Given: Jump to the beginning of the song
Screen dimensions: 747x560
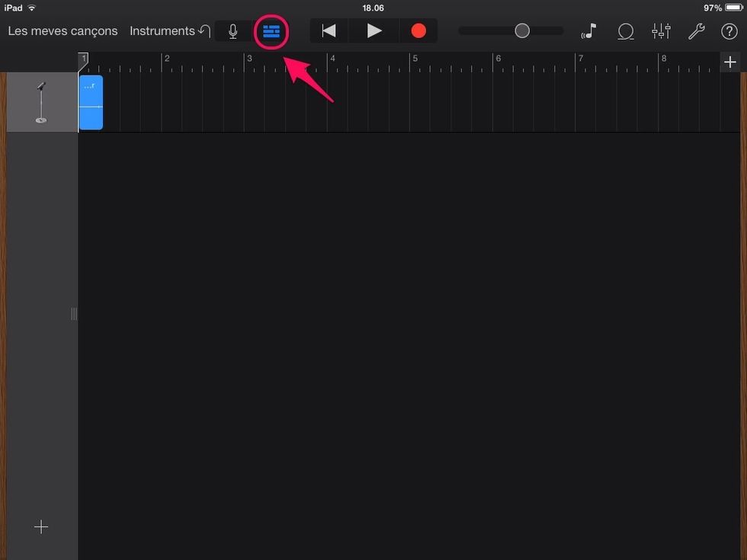Looking at the screenshot, I should [x=329, y=31].
